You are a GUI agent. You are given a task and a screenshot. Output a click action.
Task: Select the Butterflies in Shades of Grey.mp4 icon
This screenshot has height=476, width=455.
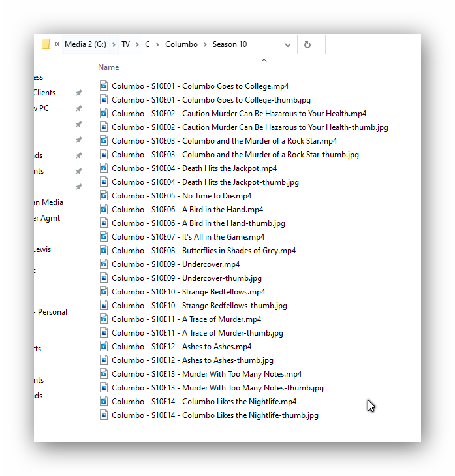104,250
